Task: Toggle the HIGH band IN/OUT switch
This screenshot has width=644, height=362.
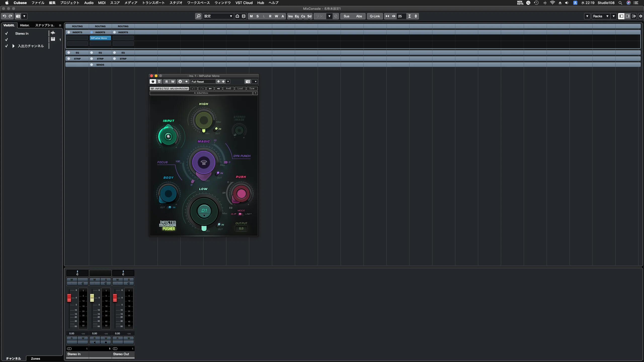Action: click(216, 129)
